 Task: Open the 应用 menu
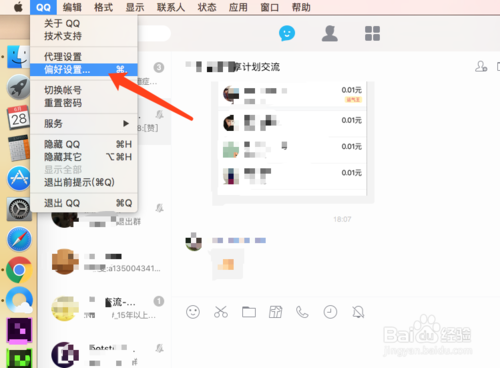238,7
